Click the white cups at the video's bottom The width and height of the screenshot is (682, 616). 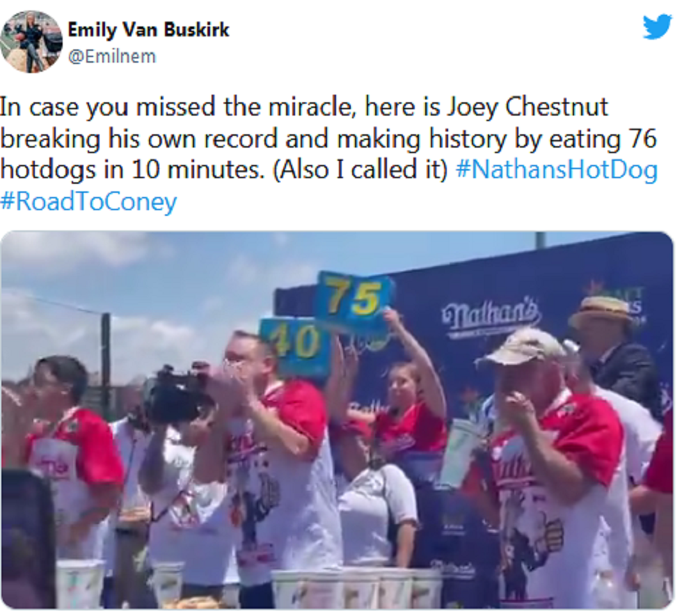click(356, 587)
